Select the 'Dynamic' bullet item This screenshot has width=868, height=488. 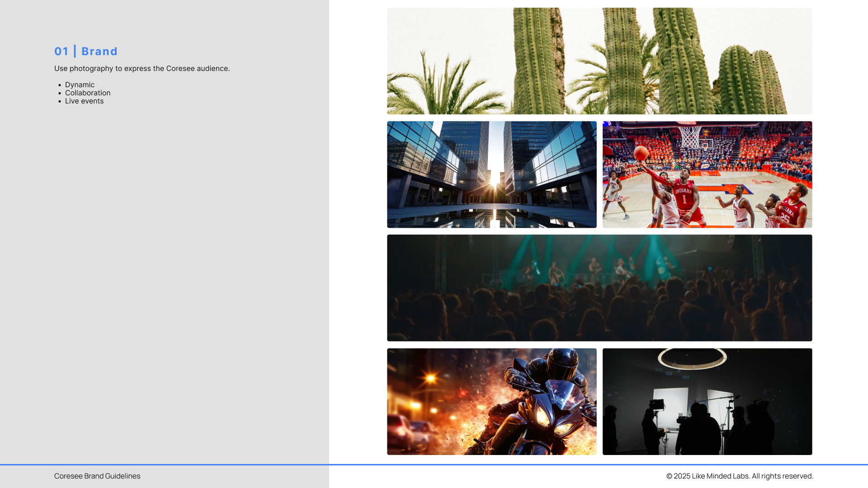[x=80, y=85]
